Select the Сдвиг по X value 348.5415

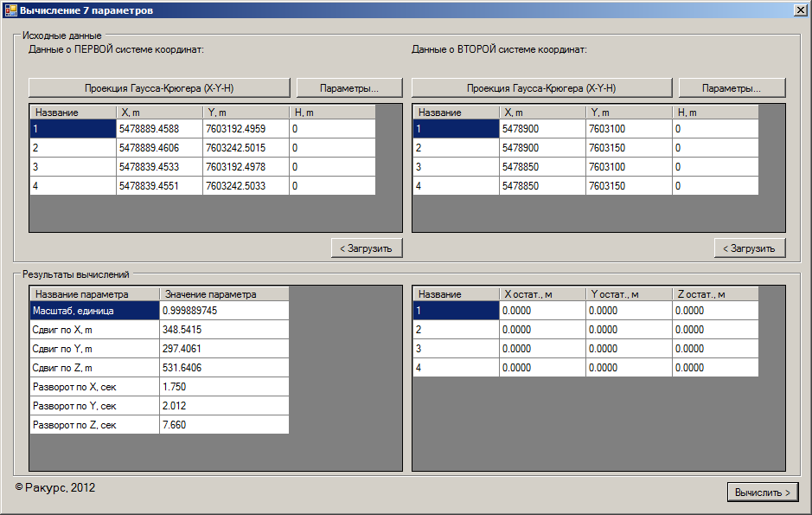(224, 330)
